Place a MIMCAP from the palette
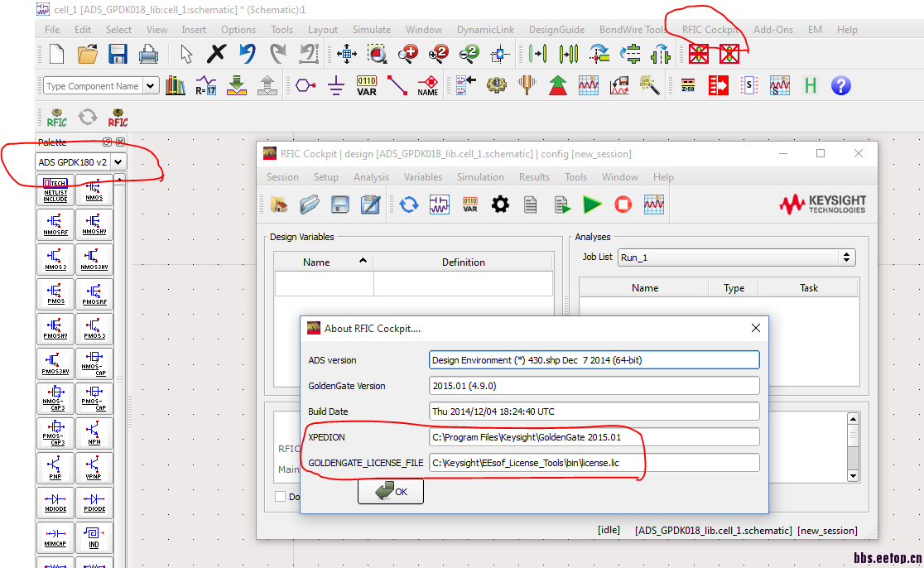Viewport: 924px width, 568px height. (x=55, y=537)
